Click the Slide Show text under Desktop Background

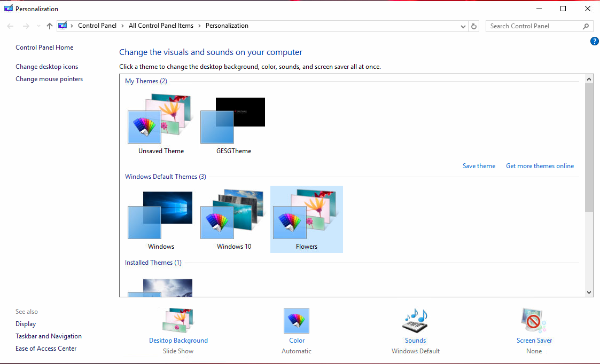(178, 351)
